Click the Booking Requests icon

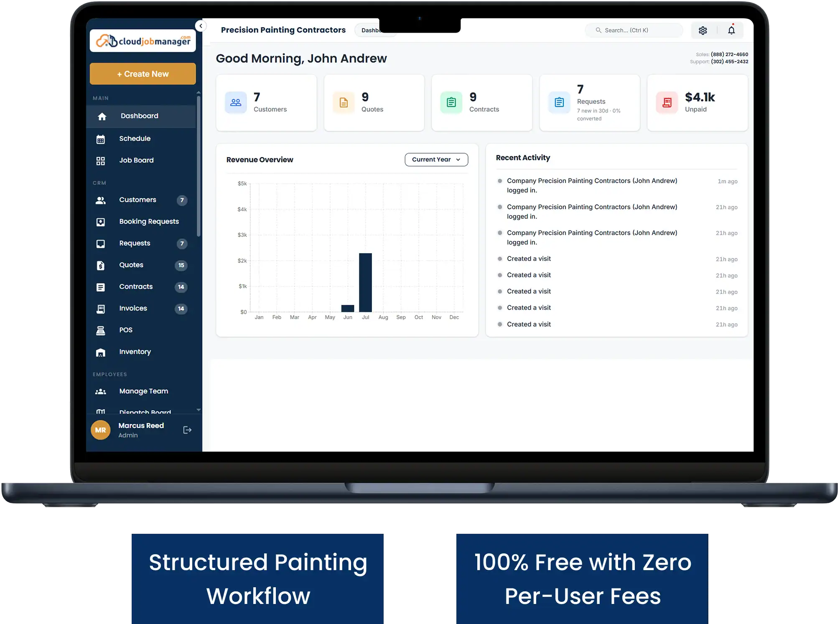[101, 222]
